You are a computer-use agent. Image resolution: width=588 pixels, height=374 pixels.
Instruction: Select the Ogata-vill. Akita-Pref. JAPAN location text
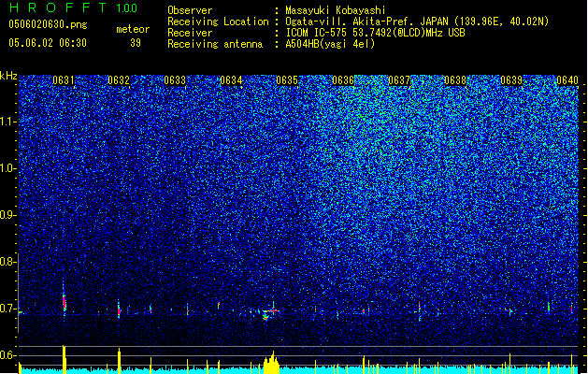(x=417, y=22)
